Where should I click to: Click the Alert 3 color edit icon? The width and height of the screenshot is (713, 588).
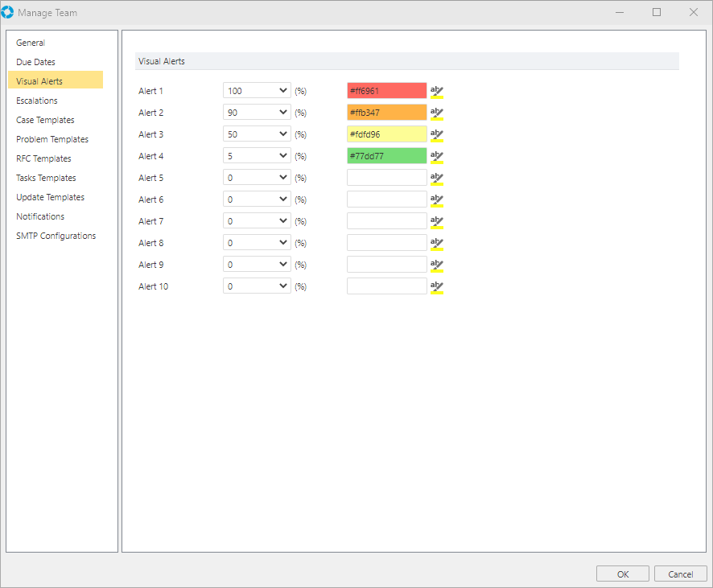[437, 134]
